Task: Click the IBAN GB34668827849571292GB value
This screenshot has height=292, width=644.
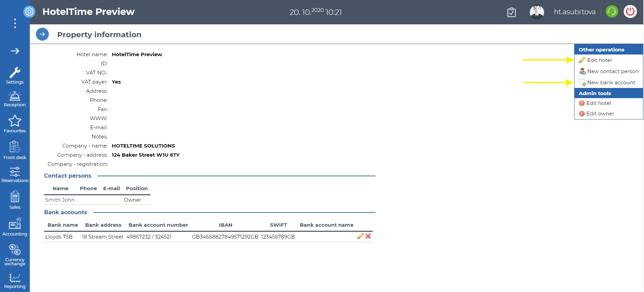Action: pyautogui.click(x=225, y=237)
